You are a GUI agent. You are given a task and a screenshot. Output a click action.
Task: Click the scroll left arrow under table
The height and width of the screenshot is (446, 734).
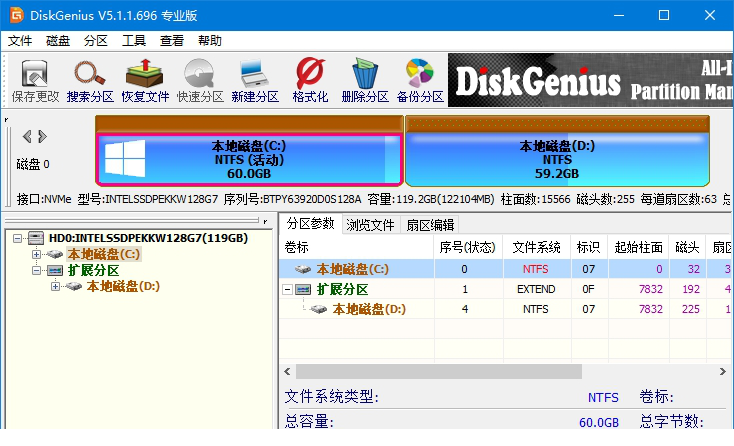pos(287,372)
